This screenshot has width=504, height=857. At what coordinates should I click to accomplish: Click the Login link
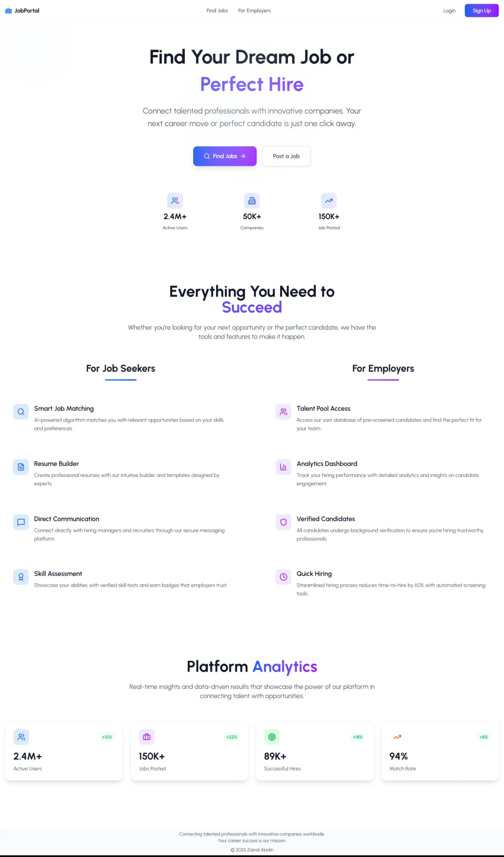click(449, 11)
